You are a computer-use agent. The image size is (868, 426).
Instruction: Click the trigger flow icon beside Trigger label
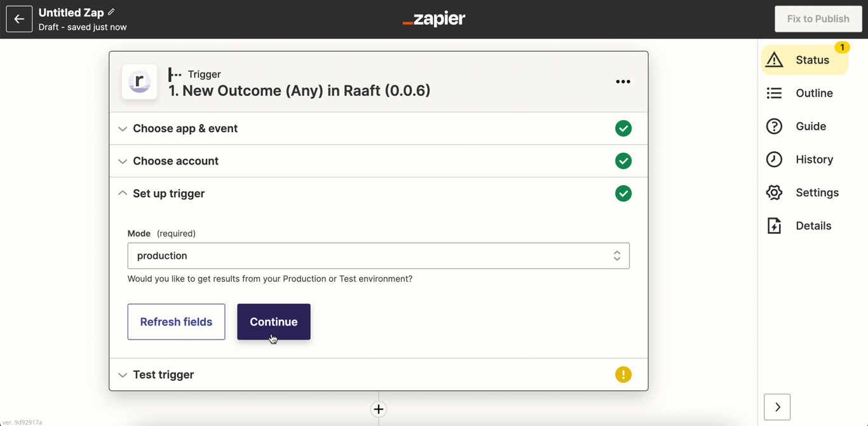(x=175, y=74)
